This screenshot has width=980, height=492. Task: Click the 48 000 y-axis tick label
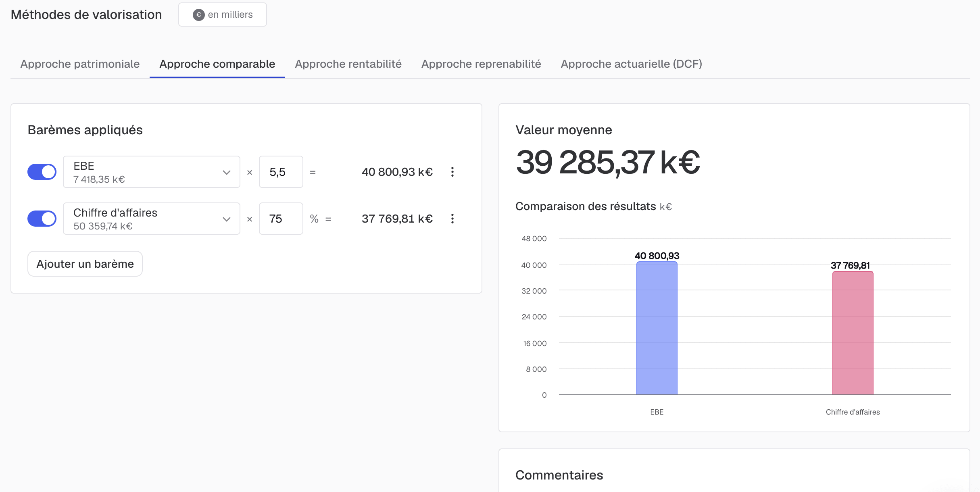[534, 239]
